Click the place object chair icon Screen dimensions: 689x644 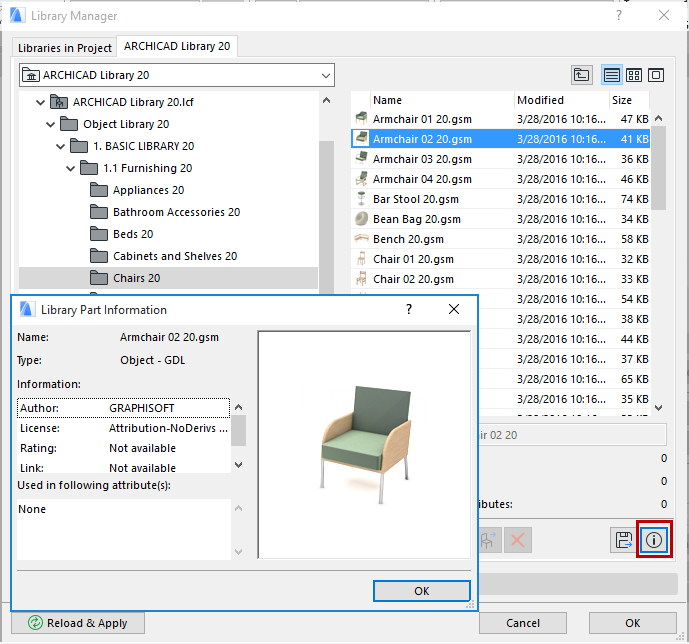489,540
